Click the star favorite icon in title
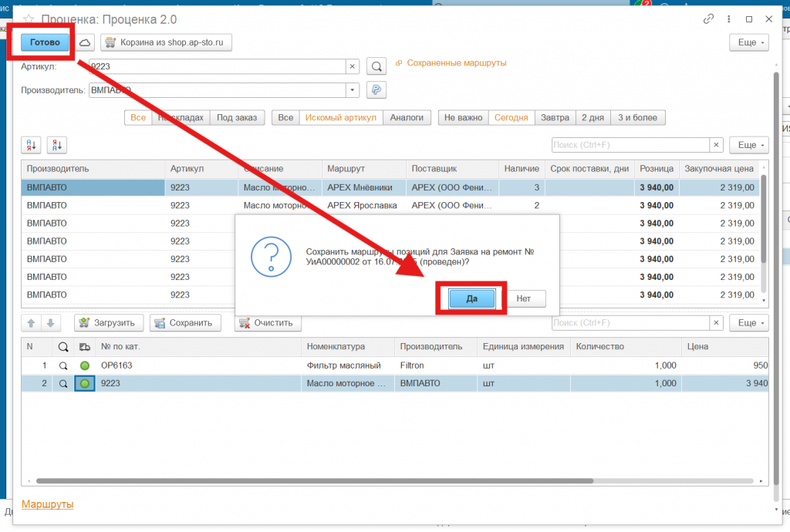 [29, 19]
